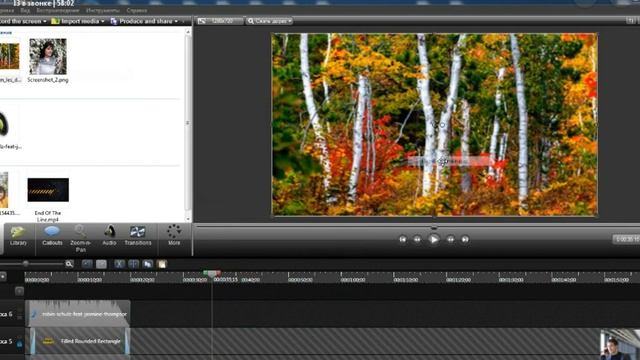Step forward in preview
Viewport: 640px width, 360px height.
tap(451, 239)
